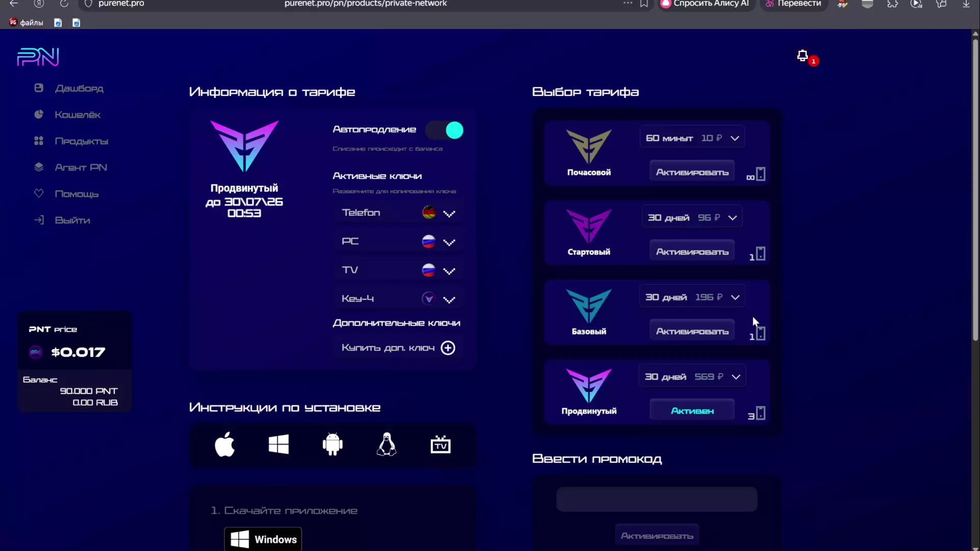The height and width of the screenshot is (551, 980).
Task: Click the PN logo
Action: click(x=38, y=57)
